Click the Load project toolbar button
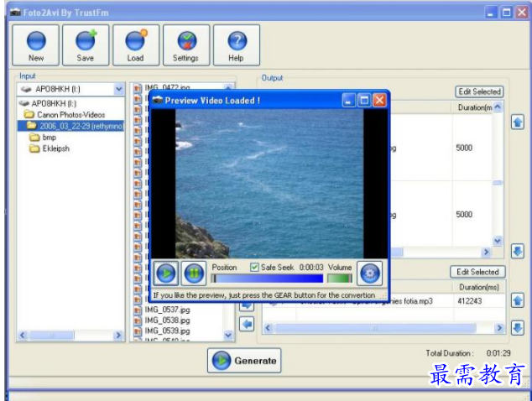The width and height of the screenshot is (532, 401). [x=136, y=45]
